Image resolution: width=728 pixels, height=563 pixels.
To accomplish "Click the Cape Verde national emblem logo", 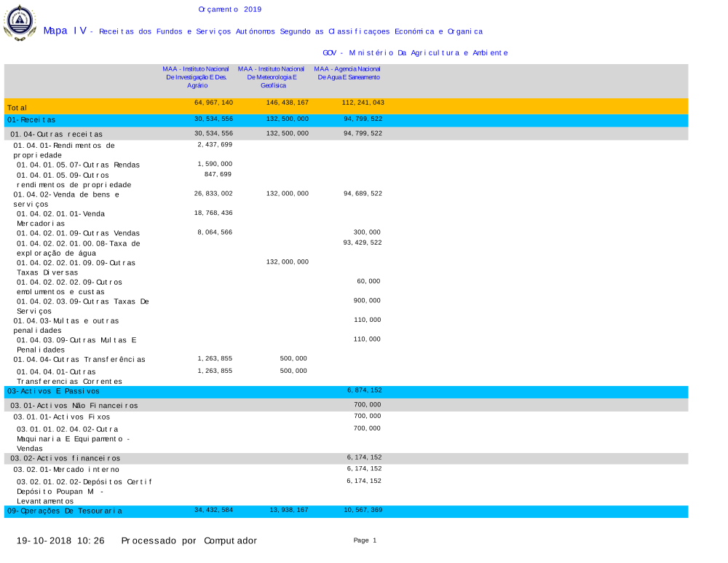I will (20, 23).
